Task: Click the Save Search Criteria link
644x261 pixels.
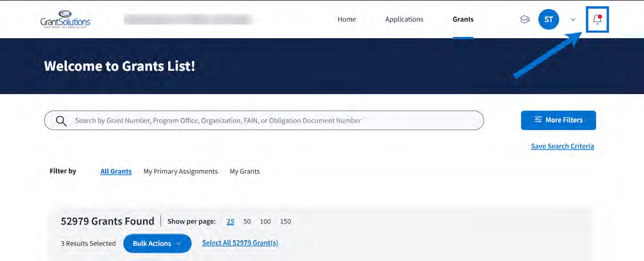Action: coord(562,146)
